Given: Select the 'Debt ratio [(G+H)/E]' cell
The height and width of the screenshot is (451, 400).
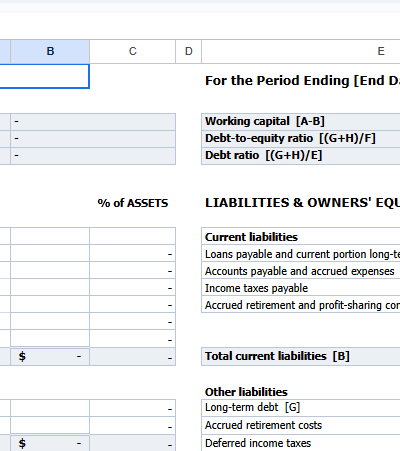Looking at the screenshot, I should click(301, 156).
